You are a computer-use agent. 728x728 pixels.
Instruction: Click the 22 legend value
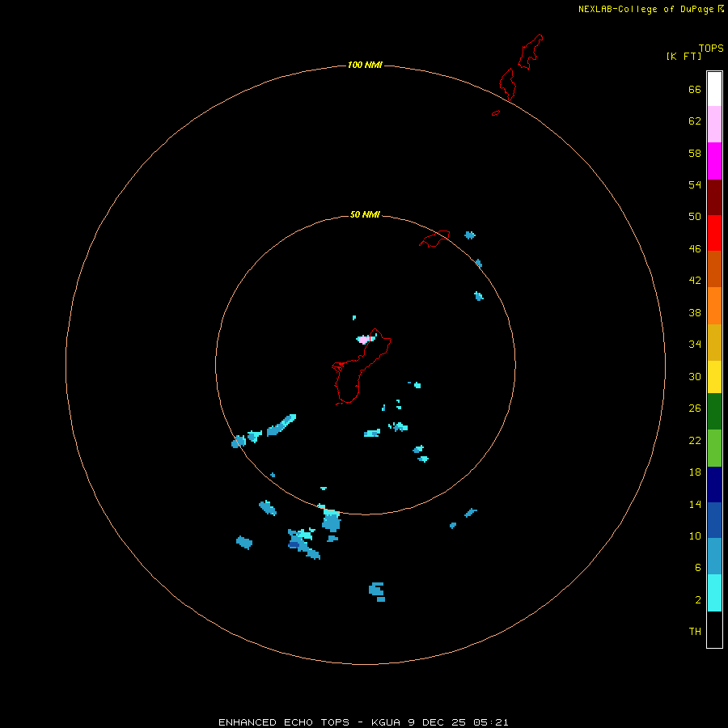[695, 440]
